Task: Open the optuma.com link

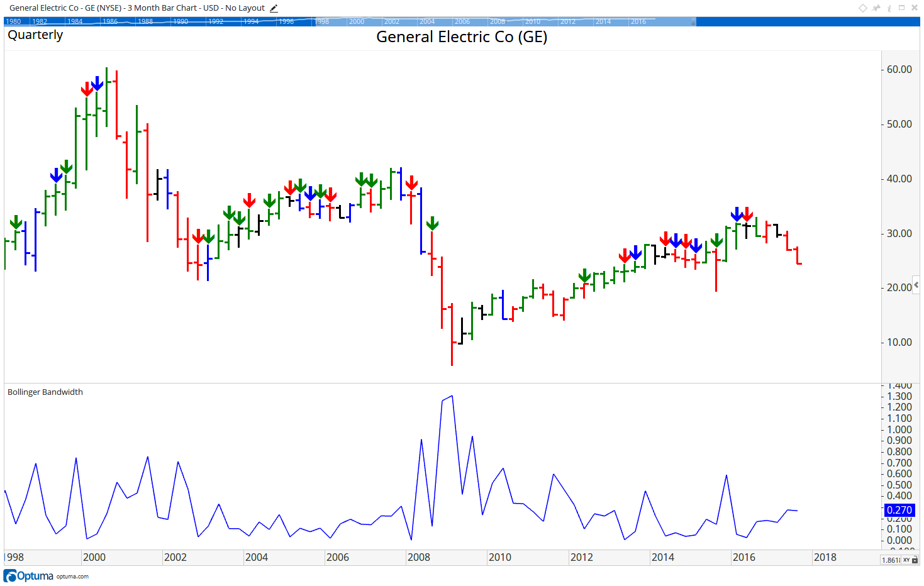Action: 72,577
